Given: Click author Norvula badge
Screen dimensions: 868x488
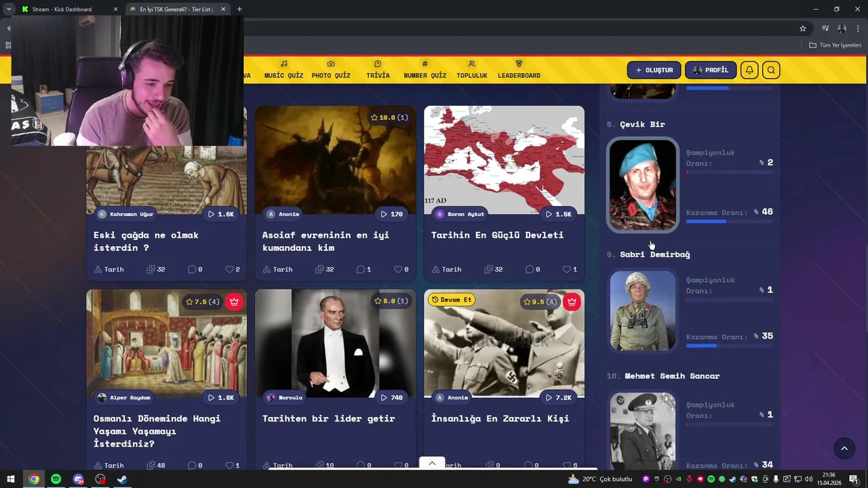Looking at the screenshot, I should pos(285,398).
